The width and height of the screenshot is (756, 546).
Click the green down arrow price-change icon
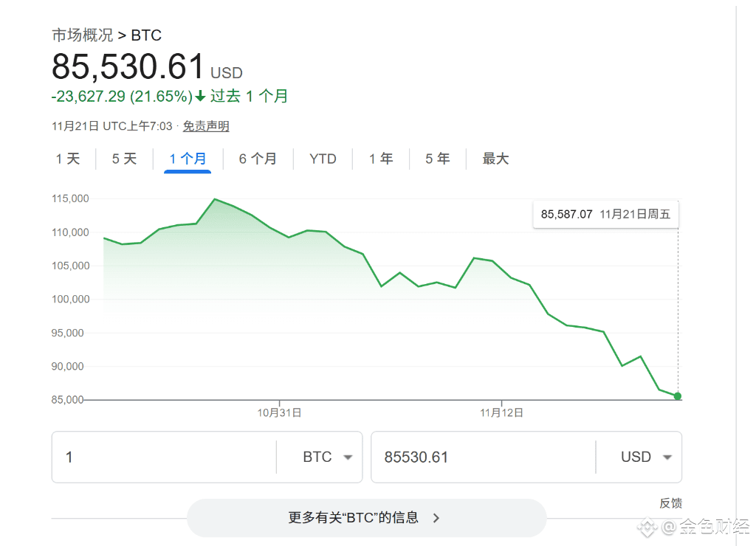(200, 97)
